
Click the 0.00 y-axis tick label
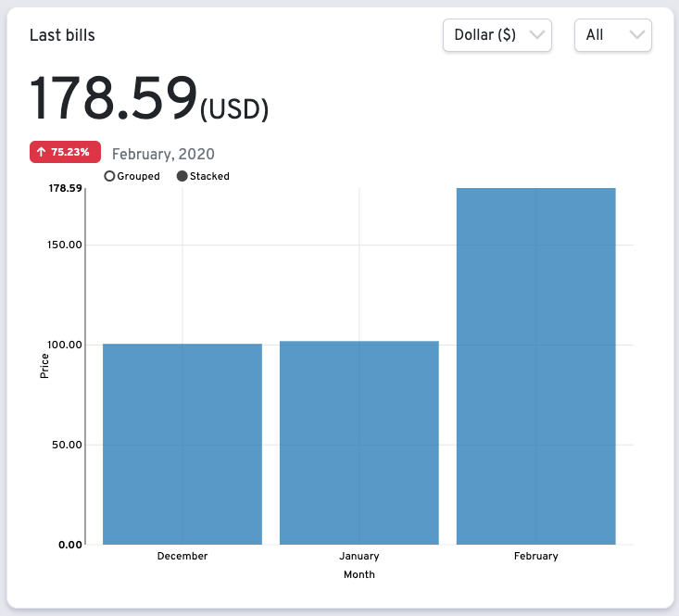point(70,545)
